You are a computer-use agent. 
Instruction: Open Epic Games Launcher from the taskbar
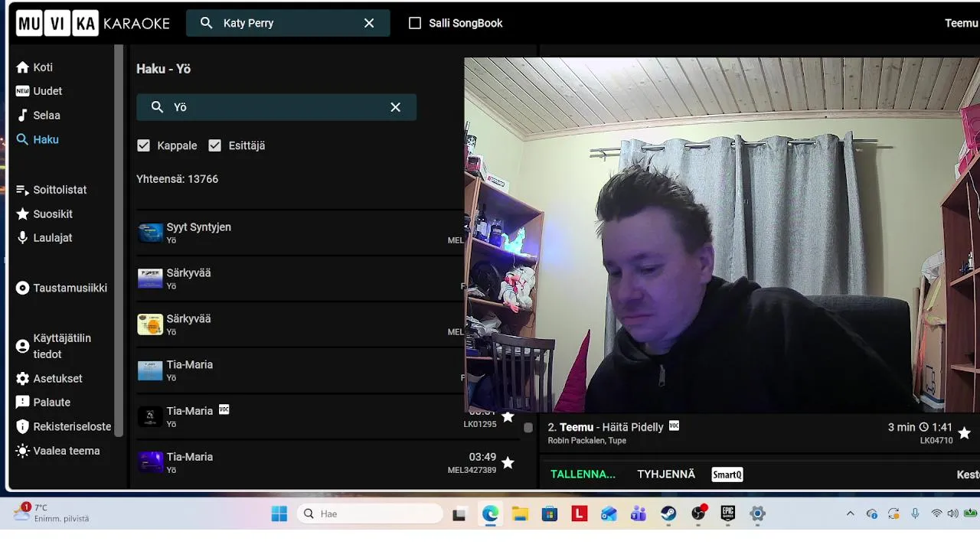[728, 514]
